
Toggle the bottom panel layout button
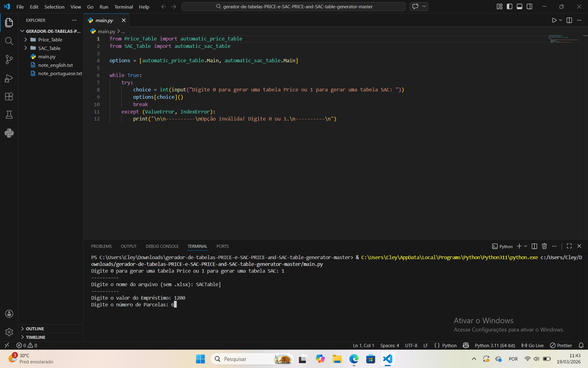tap(519, 6)
